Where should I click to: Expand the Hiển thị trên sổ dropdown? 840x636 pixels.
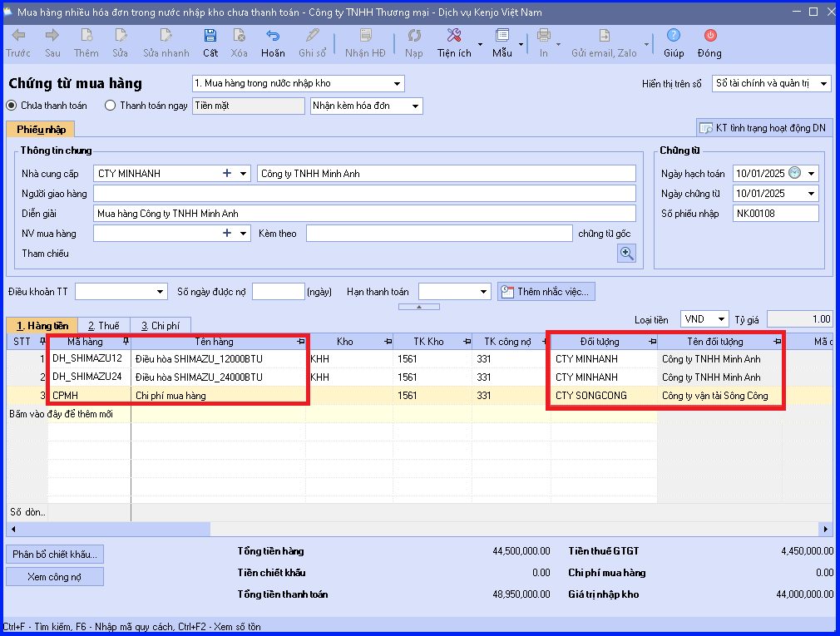pyautogui.click(x=824, y=83)
